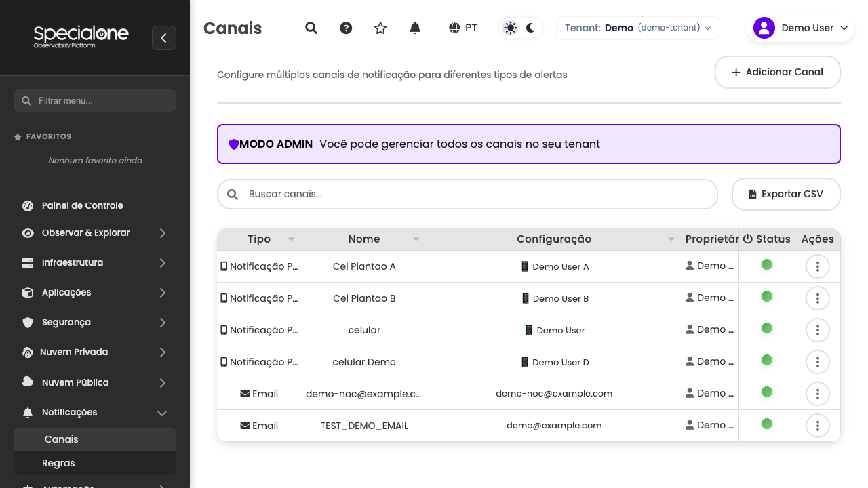Viewport: 868px width, 488px height.
Task: Click the Adicionar Canal button
Action: 778,72
